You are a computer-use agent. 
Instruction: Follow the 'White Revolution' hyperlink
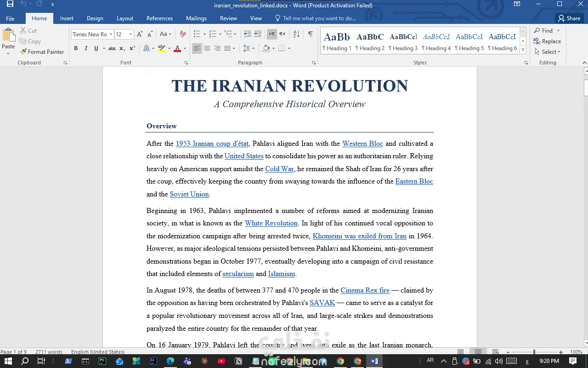tap(271, 223)
